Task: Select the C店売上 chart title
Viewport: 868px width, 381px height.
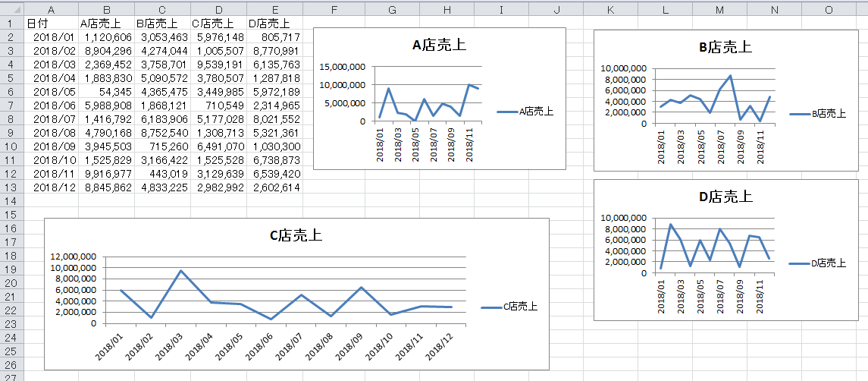Action: tap(296, 235)
